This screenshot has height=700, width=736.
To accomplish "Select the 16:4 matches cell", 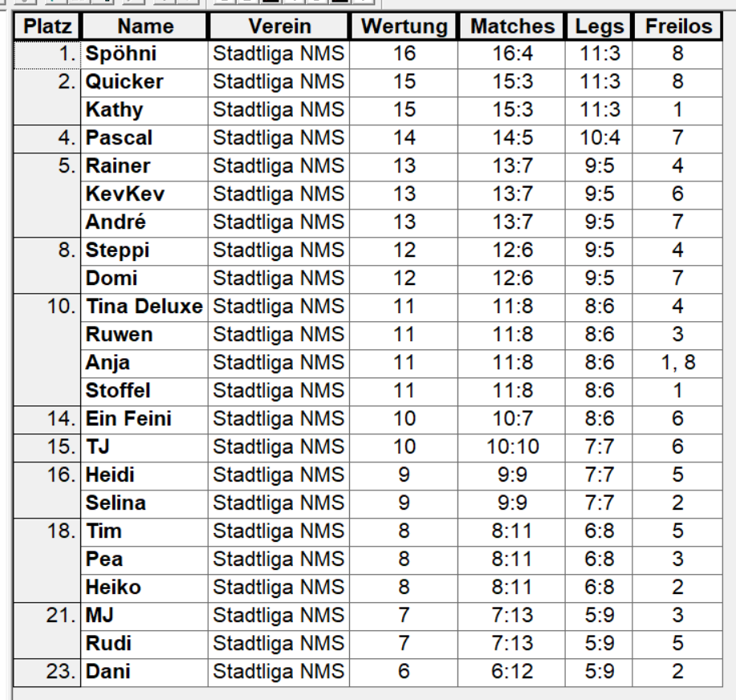I will coord(512,55).
